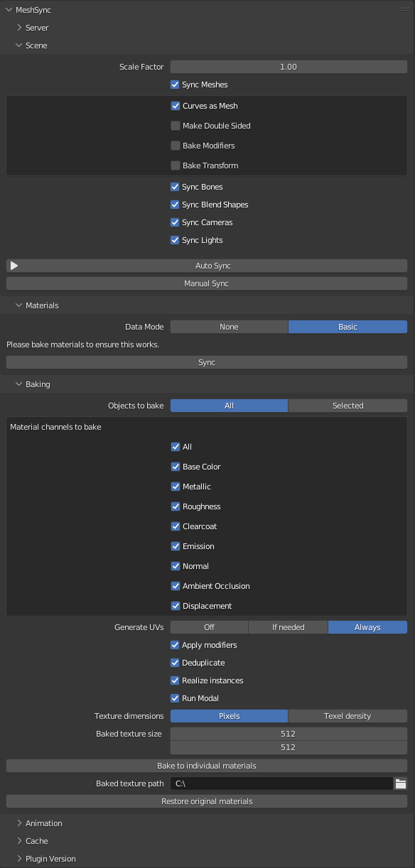Screen dimensions: 415x868
Task: Uncheck the All material channels checkbox
Action: tap(176, 447)
